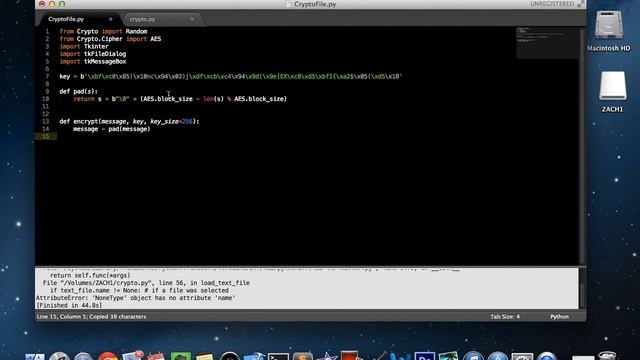Screen dimensions: 640x360
Task: Click '[Finished in 44.8s]' in console
Action: click(69, 305)
